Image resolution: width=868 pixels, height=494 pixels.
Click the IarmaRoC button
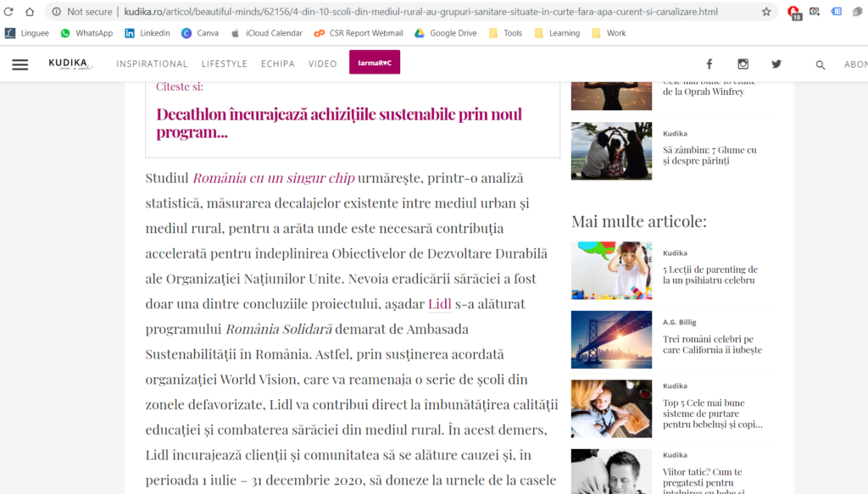375,62
